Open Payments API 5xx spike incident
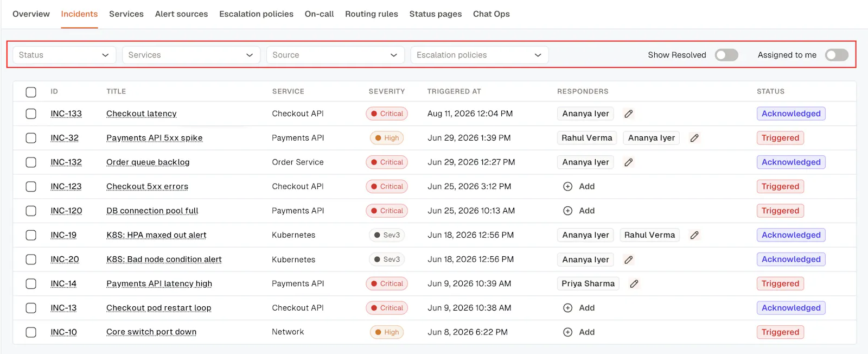Viewport: 868px width, 354px height. point(155,138)
